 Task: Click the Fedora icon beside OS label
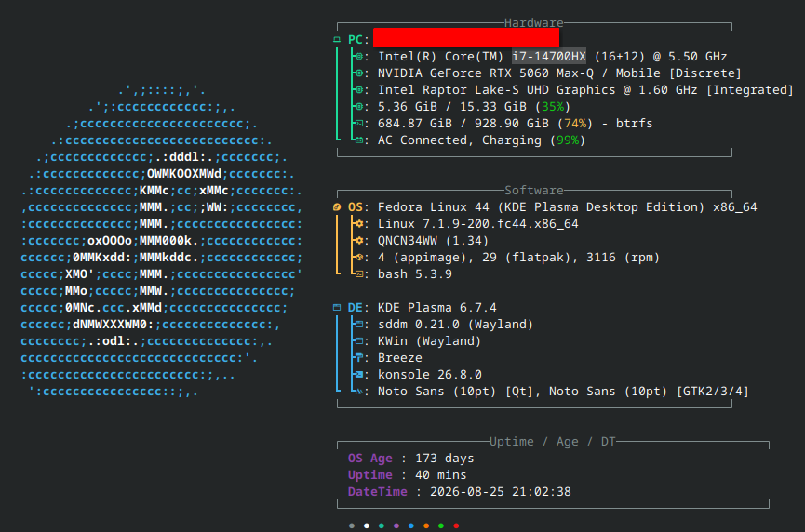pos(337,207)
